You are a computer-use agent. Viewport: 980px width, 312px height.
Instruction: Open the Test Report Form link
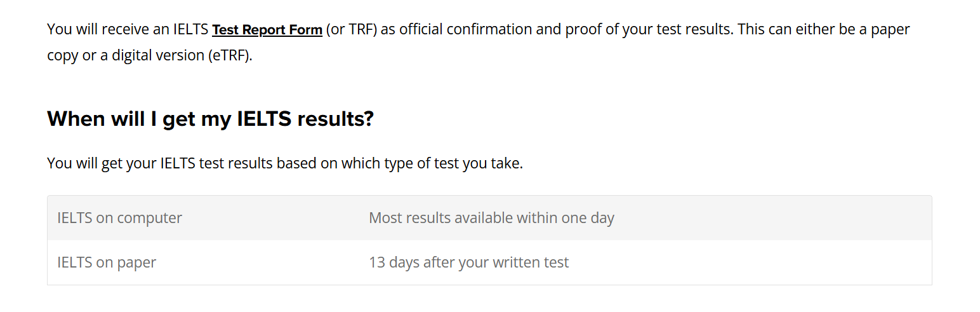pos(267,29)
